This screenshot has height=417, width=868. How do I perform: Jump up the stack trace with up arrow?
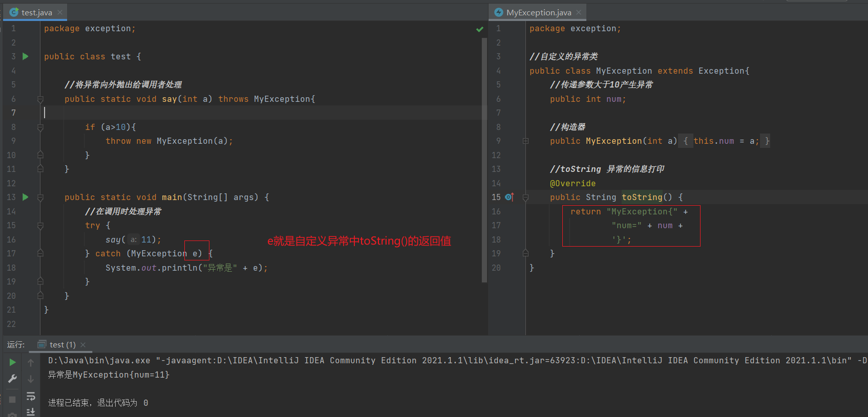pyautogui.click(x=31, y=363)
